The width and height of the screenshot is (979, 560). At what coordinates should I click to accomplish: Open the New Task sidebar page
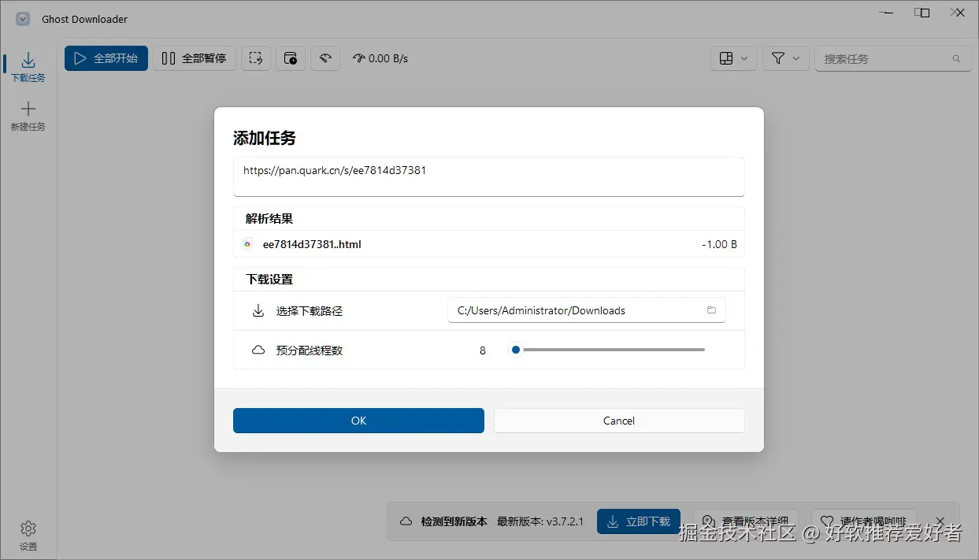click(x=28, y=116)
